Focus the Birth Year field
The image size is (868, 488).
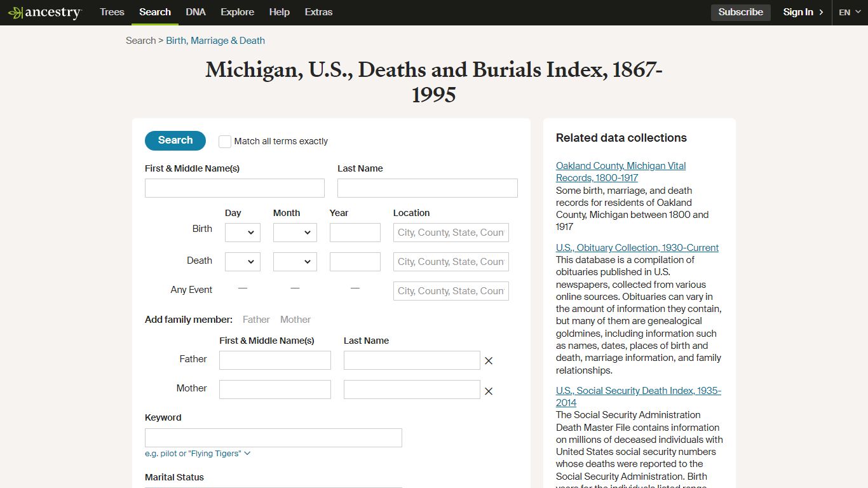coord(355,233)
